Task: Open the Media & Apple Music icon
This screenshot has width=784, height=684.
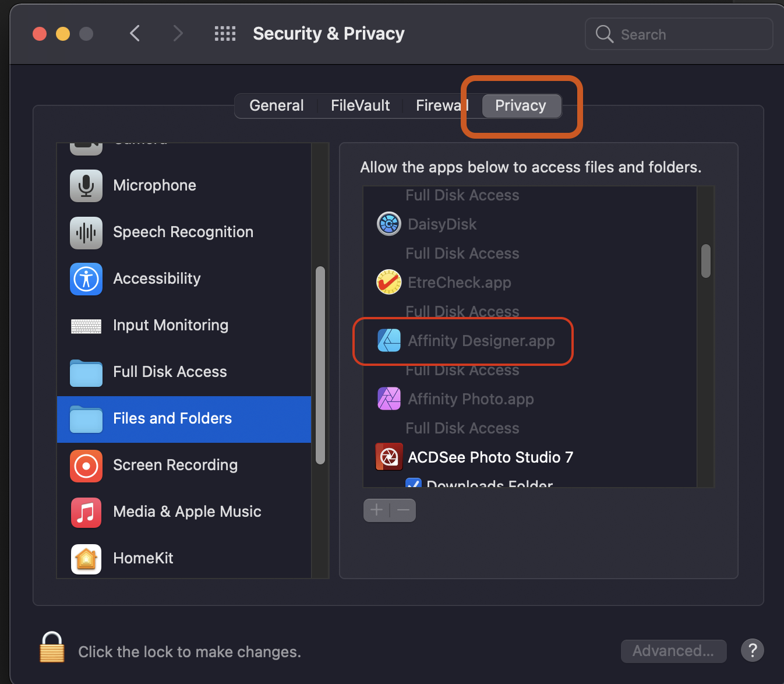Action: click(86, 512)
